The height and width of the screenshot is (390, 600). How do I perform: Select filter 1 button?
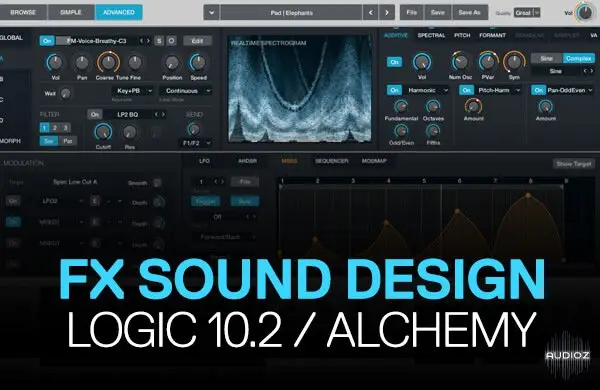[x=44, y=128]
